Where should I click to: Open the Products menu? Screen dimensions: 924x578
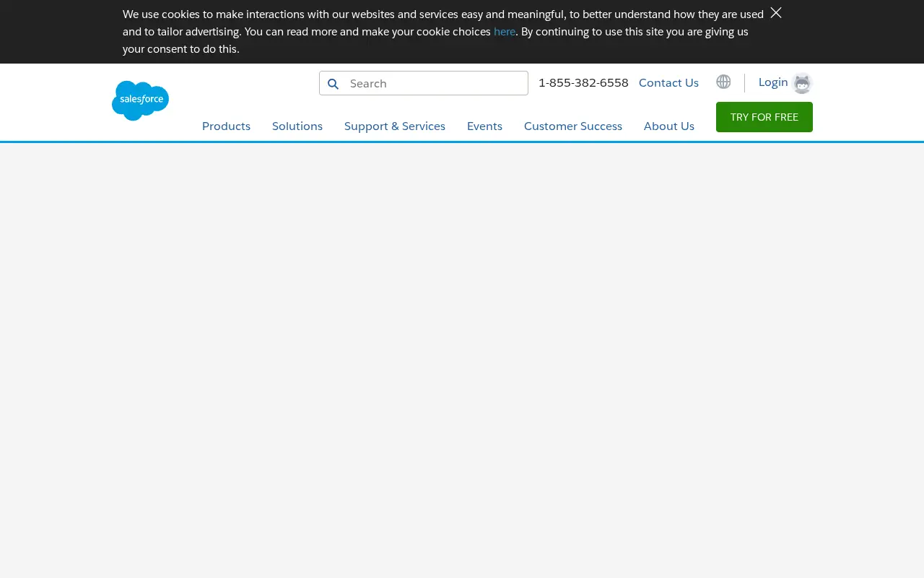[x=226, y=126]
